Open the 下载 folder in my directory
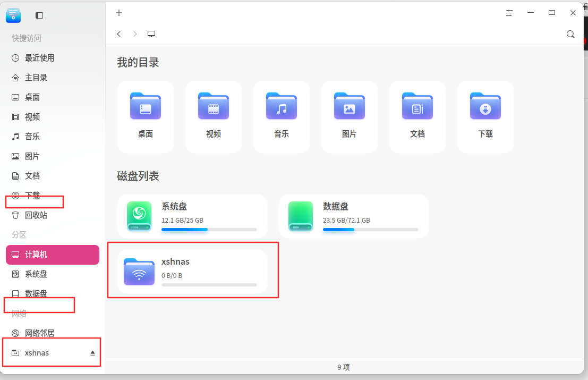This screenshot has height=380, width=588. point(485,116)
